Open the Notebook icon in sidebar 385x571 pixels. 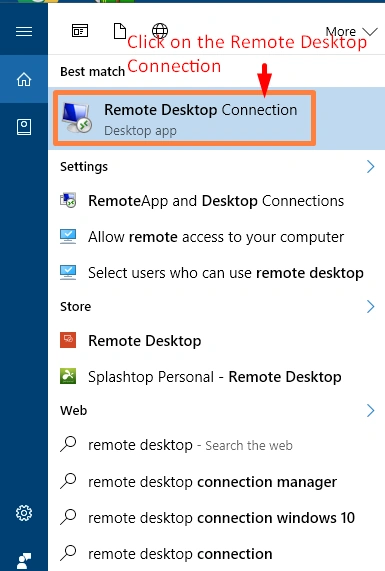[24, 127]
